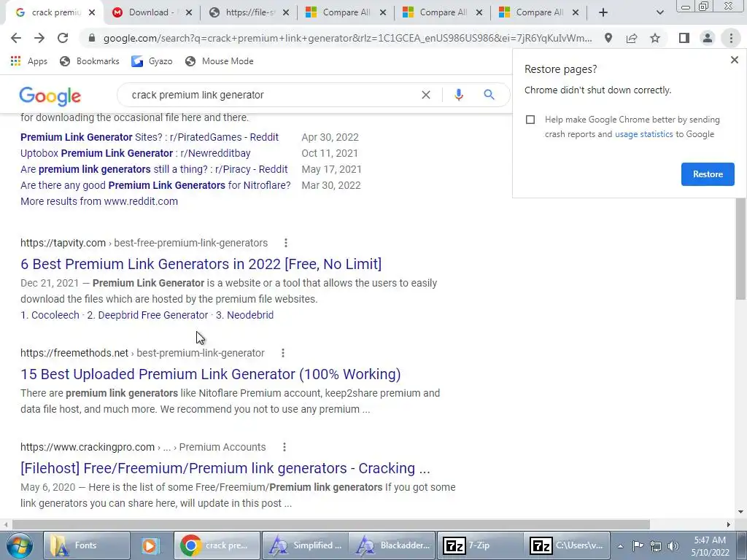Click the scroll right arrow of horizontal scrollbar

729,524
